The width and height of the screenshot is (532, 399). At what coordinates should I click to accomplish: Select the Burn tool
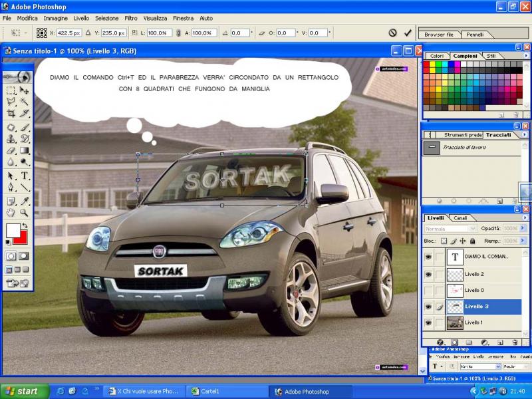click(x=24, y=162)
